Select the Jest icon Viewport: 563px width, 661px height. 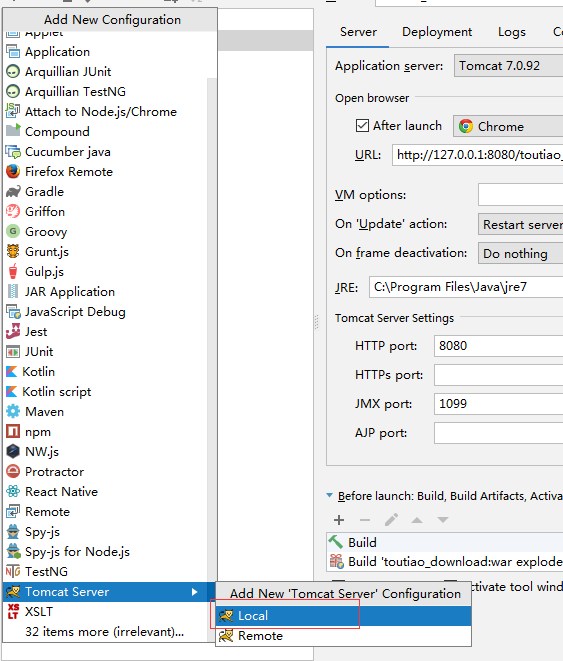[x=13, y=331]
